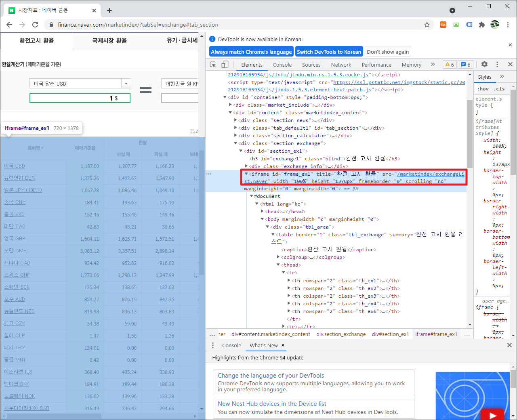This screenshot has width=517, height=420.
Task: Open the Chrome extensions puzzle icon
Action: [481, 25]
